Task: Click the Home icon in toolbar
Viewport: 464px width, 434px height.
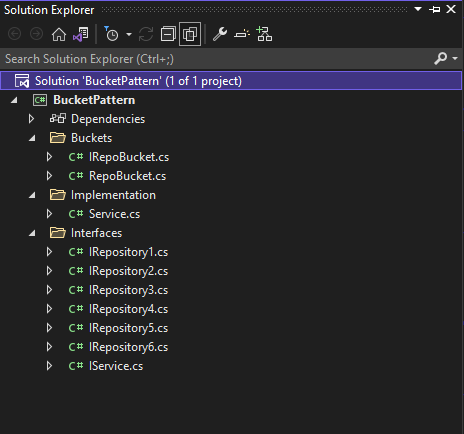Action: tap(59, 34)
